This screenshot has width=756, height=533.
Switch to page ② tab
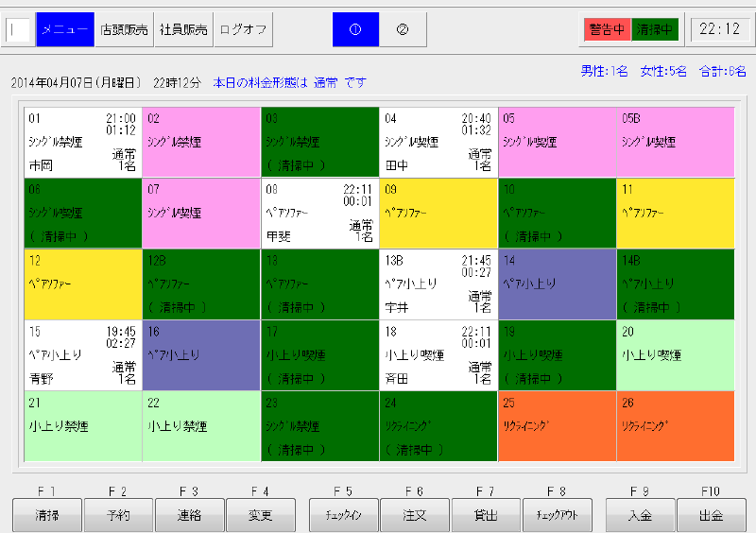click(403, 29)
